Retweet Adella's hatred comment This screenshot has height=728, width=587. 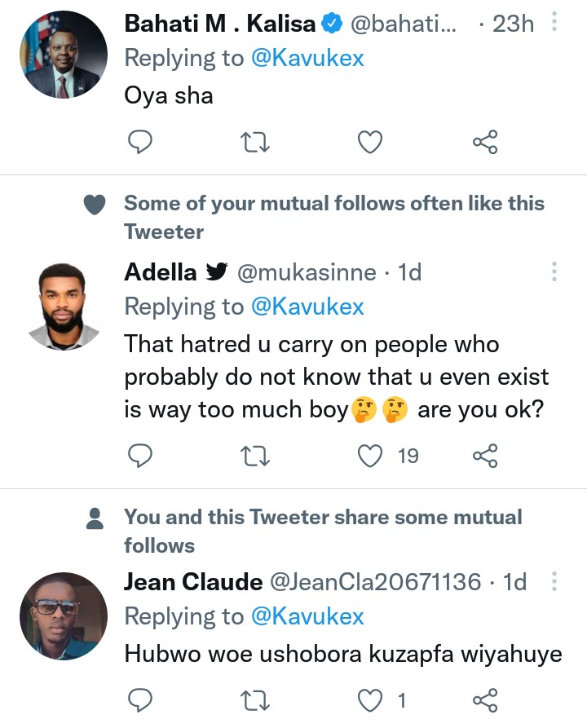pyautogui.click(x=255, y=455)
